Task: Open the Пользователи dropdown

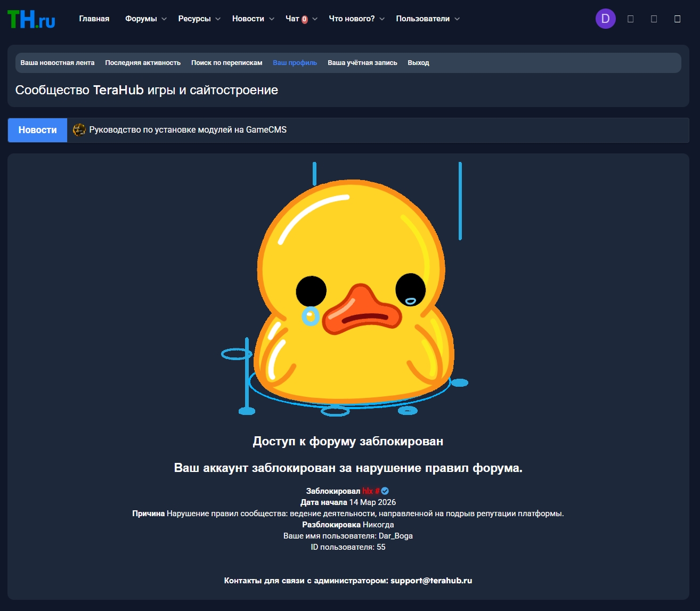Action: point(422,18)
